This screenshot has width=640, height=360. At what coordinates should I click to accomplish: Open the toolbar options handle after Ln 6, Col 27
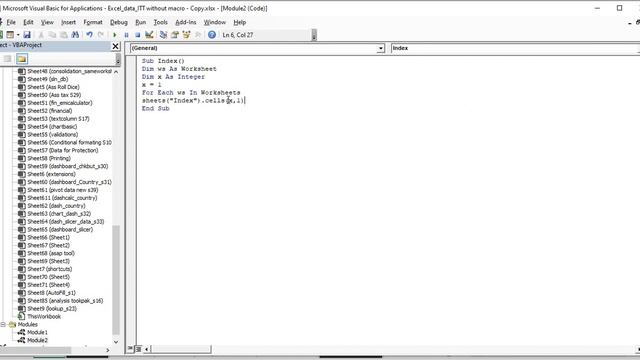tap(314, 35)
